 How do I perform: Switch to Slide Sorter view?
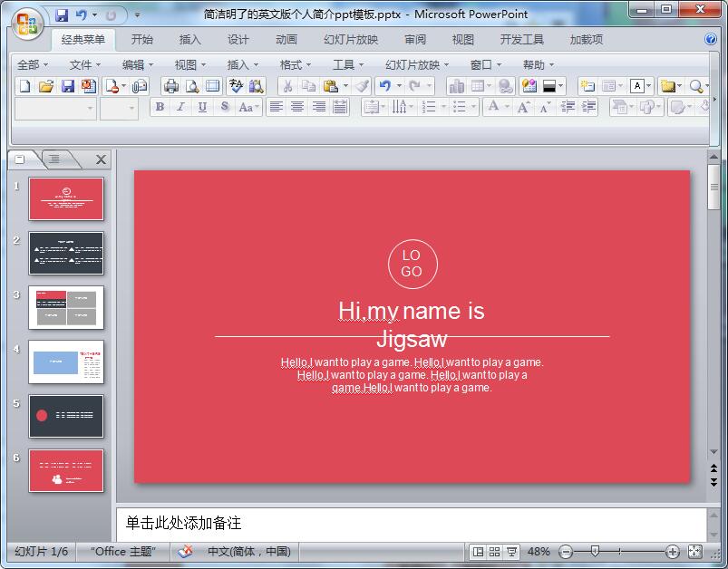494,552
